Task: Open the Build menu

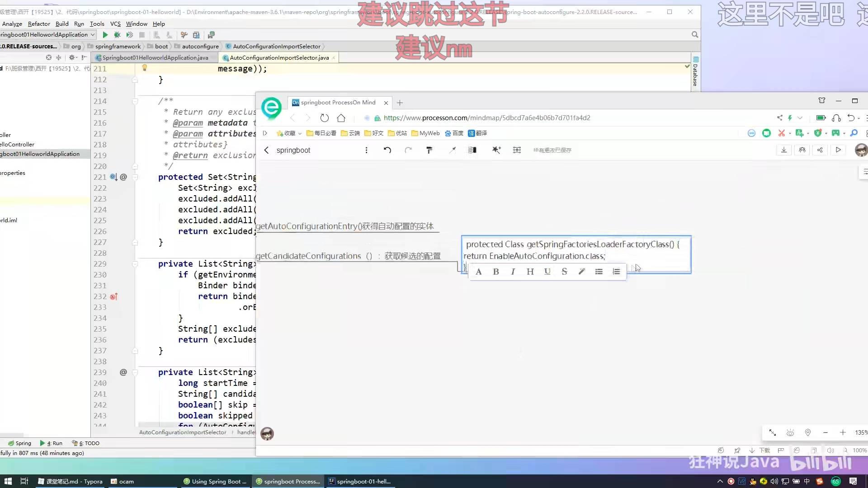Action: [x=62, y=24]
